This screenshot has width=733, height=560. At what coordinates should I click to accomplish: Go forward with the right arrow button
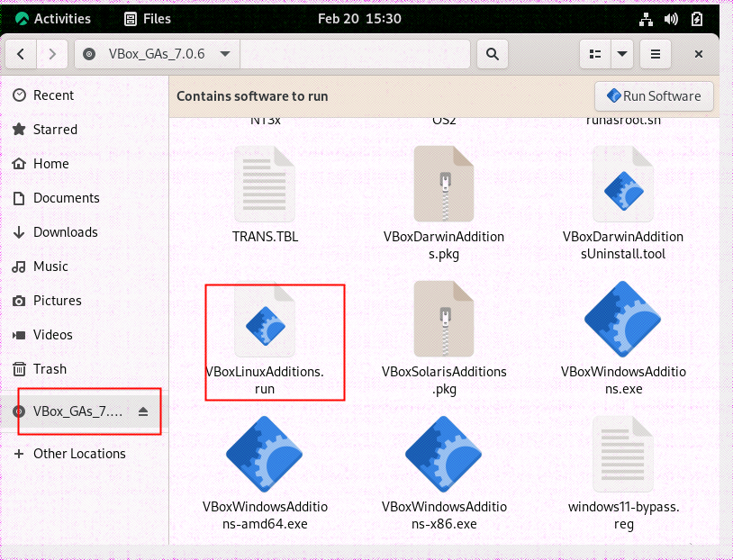52,54
